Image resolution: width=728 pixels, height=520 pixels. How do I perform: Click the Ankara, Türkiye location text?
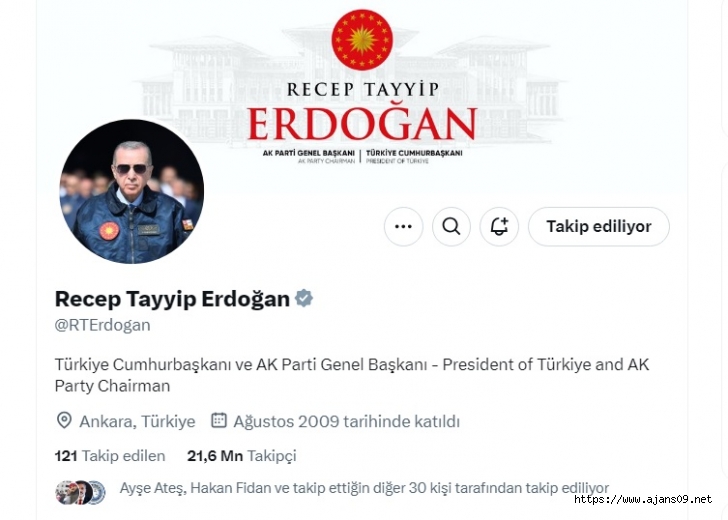coord(137,422)
